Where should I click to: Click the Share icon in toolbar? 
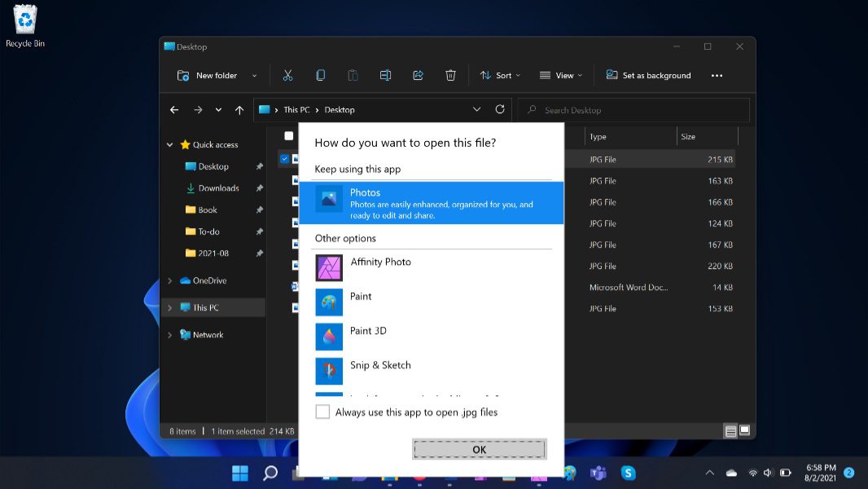418,75
